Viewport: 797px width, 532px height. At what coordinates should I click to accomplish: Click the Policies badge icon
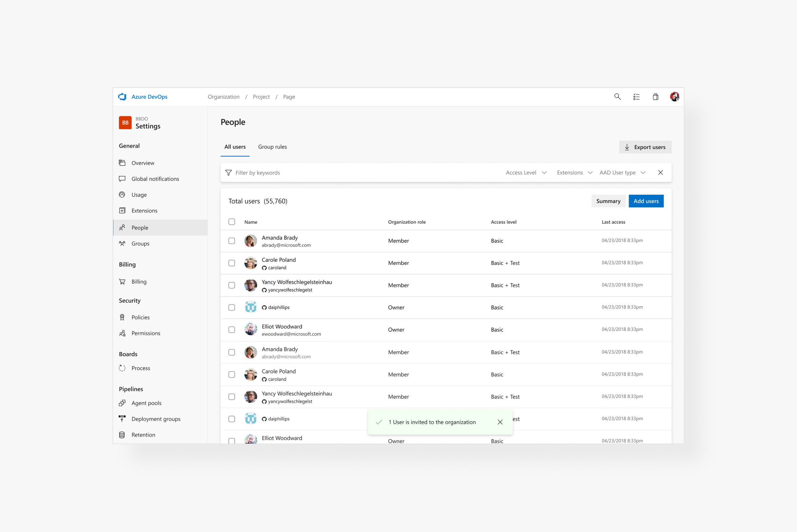click(x=122, y=317)
